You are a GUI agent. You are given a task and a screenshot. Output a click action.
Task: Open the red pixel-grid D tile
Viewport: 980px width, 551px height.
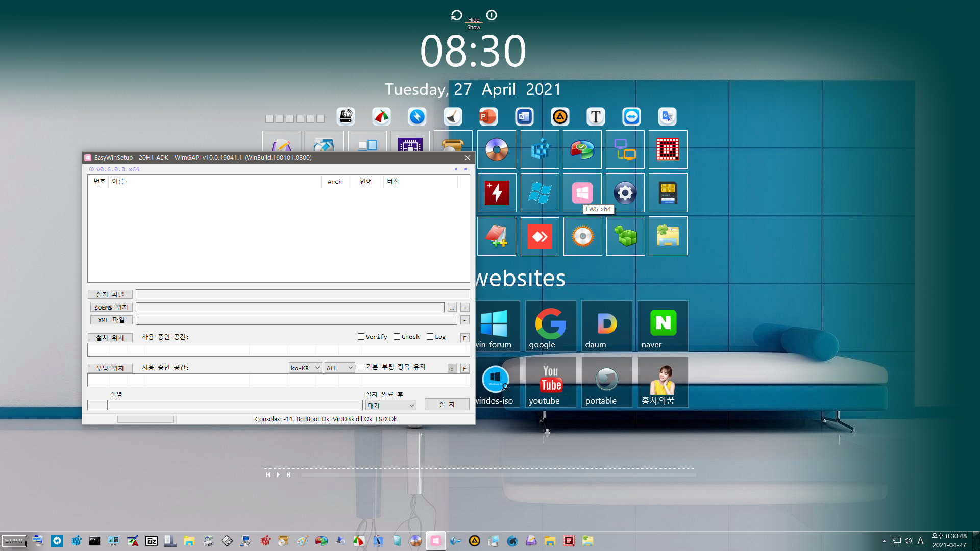[x=668, y=149]
